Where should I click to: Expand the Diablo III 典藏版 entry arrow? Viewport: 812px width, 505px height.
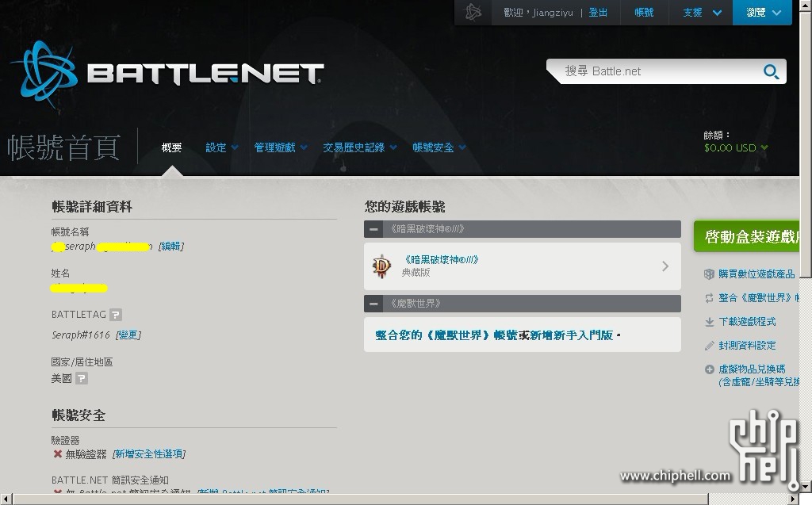point(665,266)
